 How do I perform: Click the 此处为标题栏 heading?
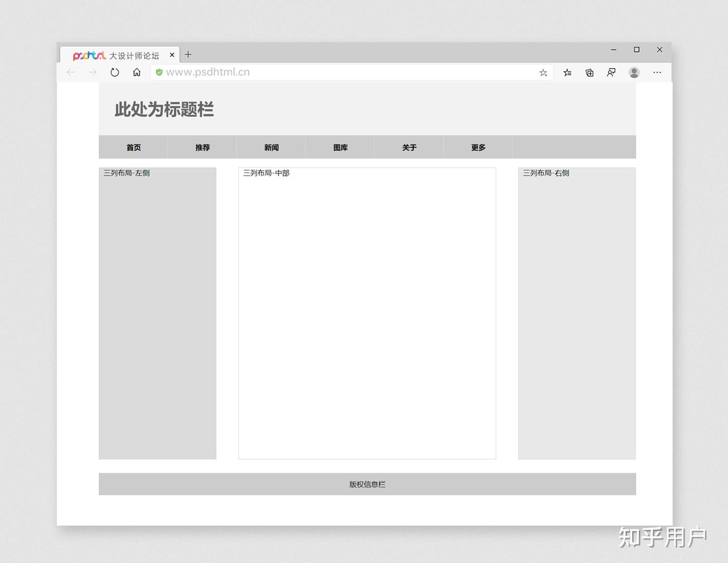pyautogui.click(x=164, y=109)
